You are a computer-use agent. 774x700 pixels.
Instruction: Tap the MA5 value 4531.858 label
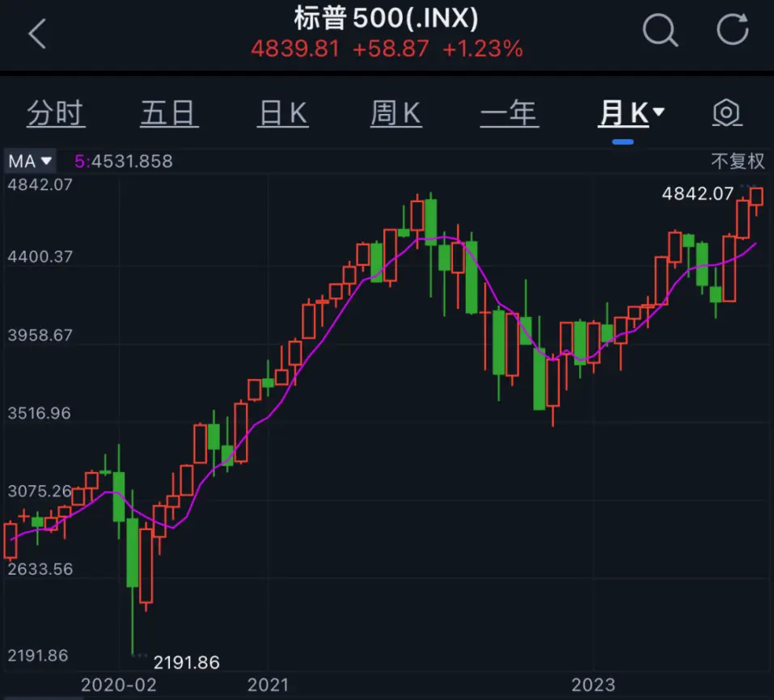point(124,161)
